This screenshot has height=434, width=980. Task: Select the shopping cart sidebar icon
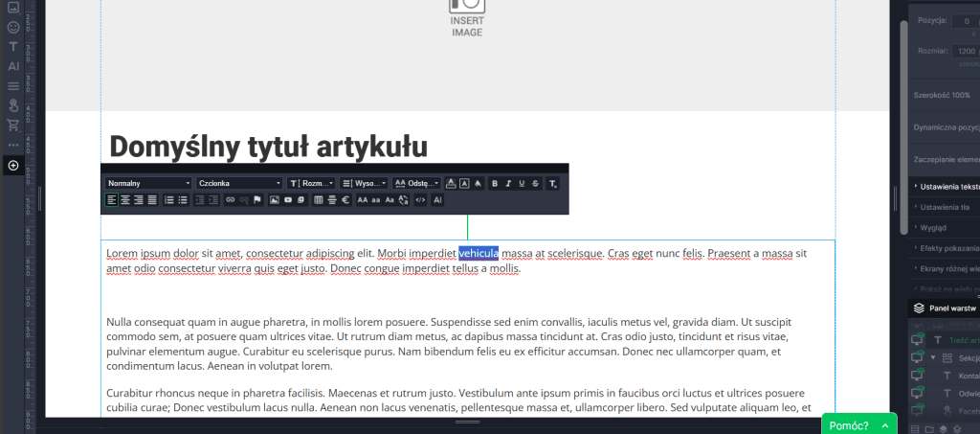[x=13, y=126]
